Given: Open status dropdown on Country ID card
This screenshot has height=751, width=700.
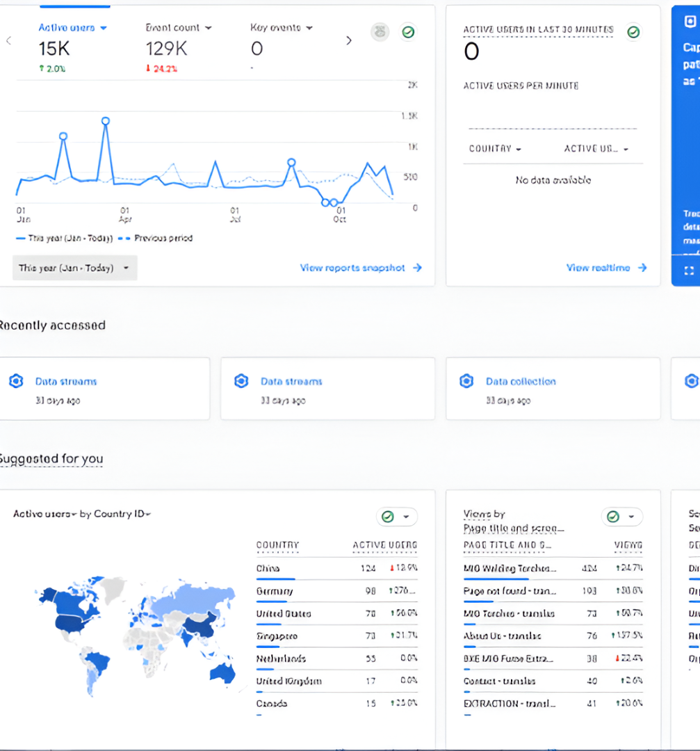Looking at the screenshot, I should [398, 517].
